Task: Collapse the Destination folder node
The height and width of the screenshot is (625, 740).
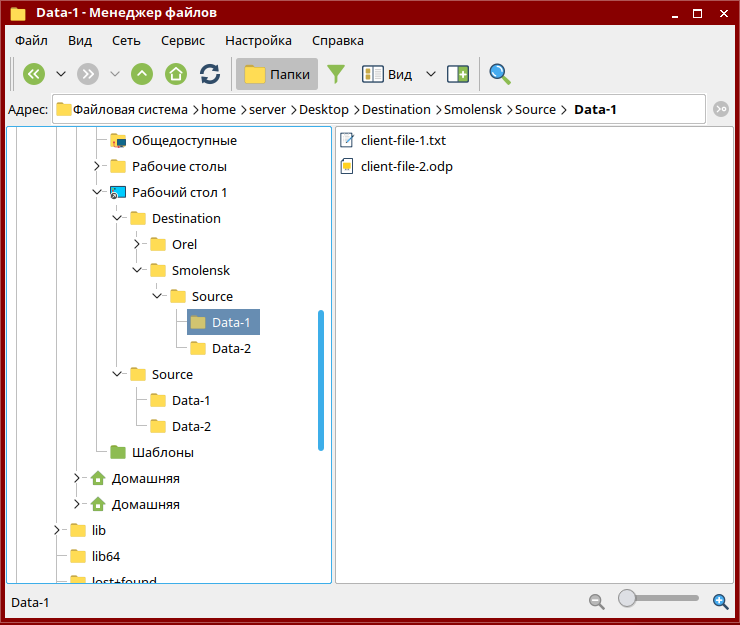Action: tap(117, 218)
